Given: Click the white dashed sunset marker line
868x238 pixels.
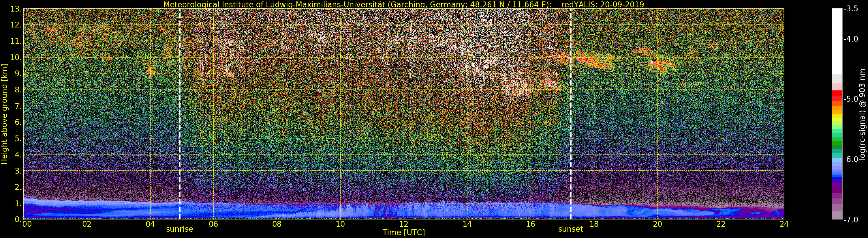Looking at the screenshot, I should [571, 114].
